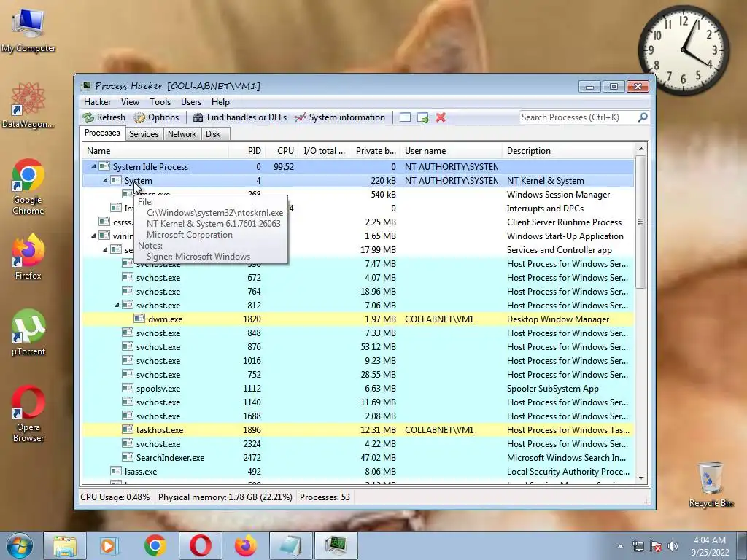
Task: Select the µTorrent desktop shortcut
Action: [28, 332]
